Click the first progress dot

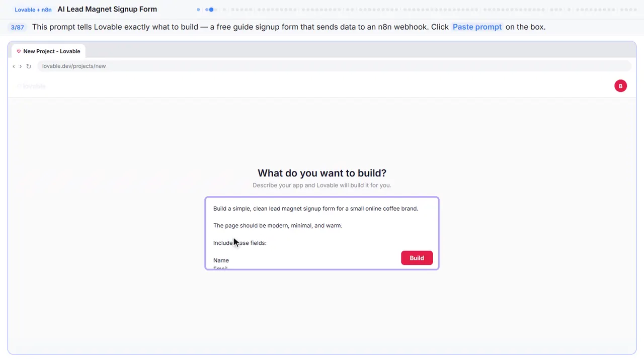tap(198, 10)
